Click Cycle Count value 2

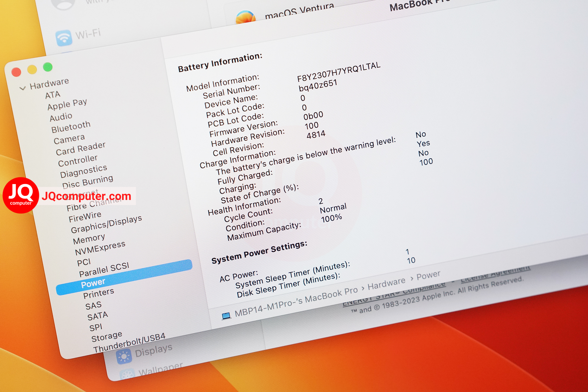coord(321,201)
